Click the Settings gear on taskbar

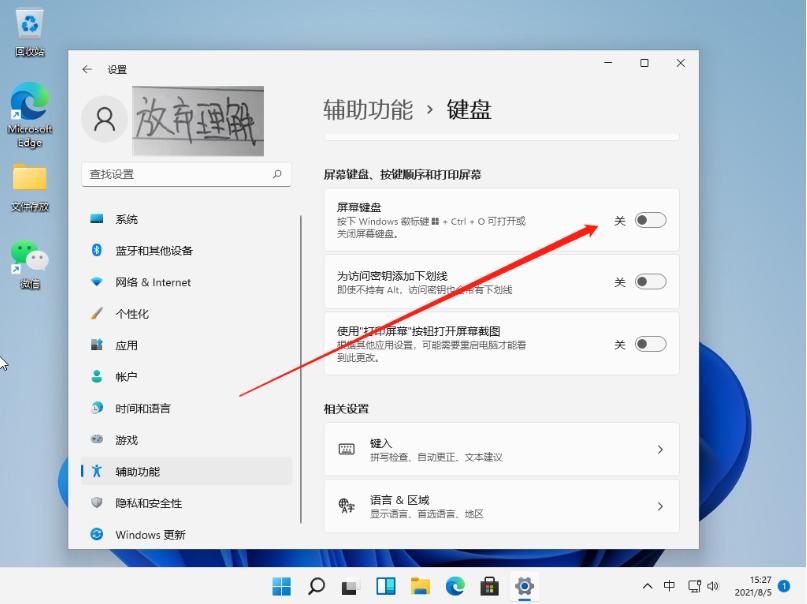[x=524, y=586]
